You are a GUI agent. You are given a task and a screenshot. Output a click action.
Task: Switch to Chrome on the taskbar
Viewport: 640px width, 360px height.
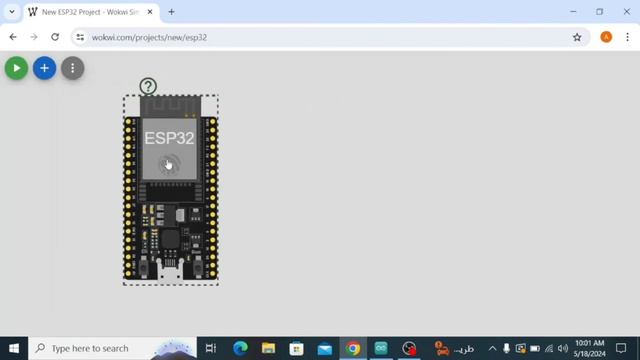click(353, 348)
